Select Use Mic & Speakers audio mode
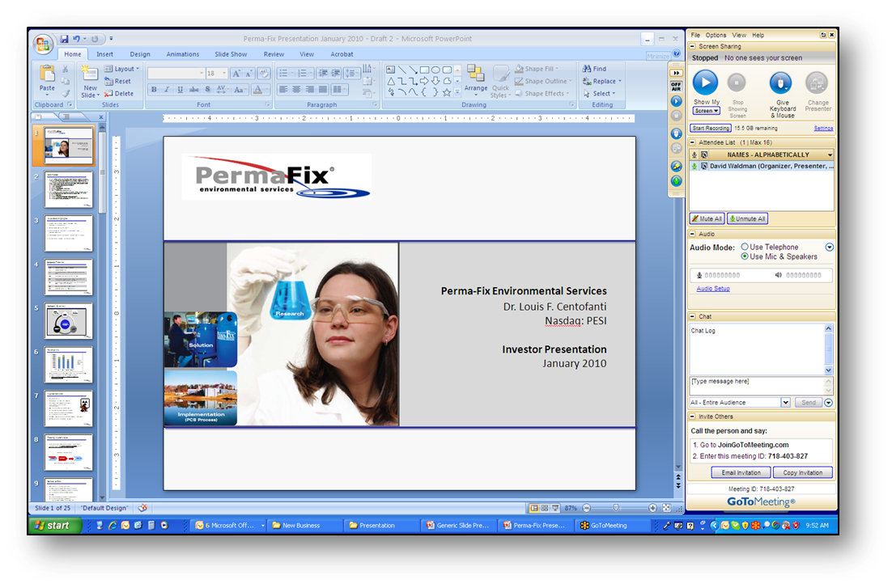Screen dimensions: 892x588 click(x=745, y=256)
